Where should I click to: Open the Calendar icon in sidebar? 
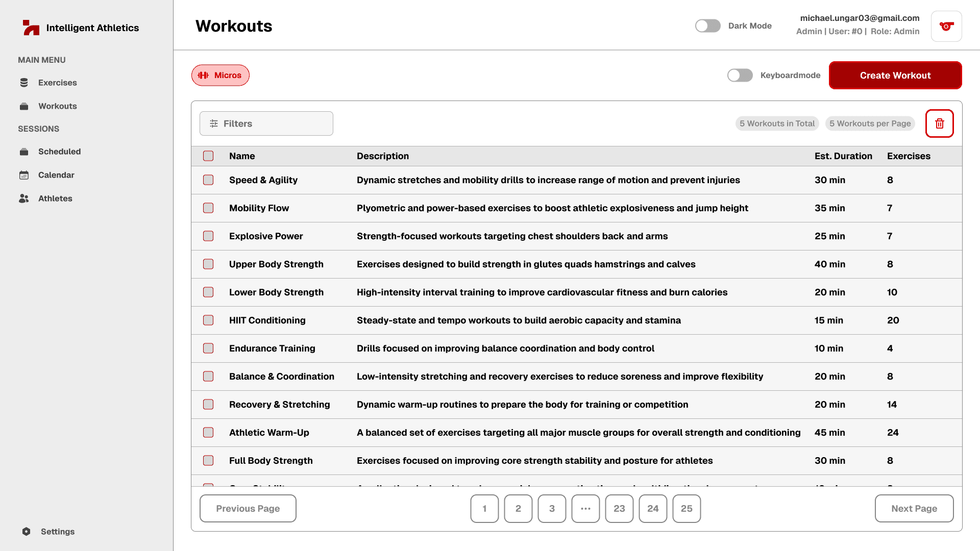24,175
